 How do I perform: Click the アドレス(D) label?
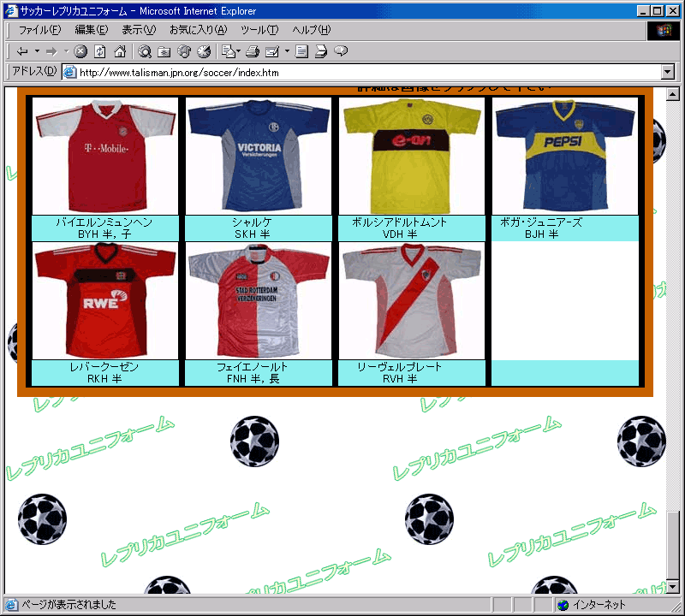(34, 71)
